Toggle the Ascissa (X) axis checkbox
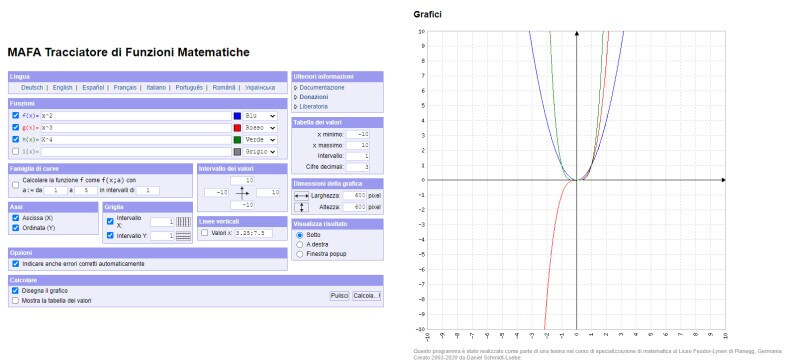The width and height of the screenshot is (793, 362). (16, 218)
